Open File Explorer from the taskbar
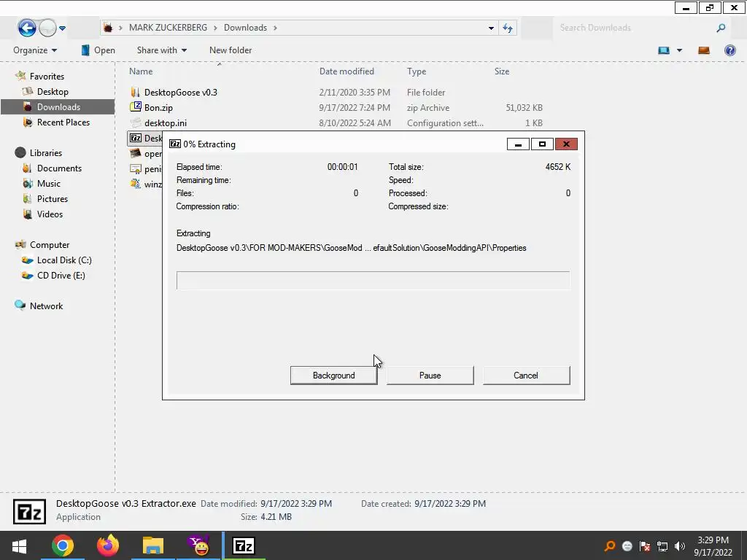The width and height of the screenshot is (747, 560). pyautogui.click(x=153, y=545)
